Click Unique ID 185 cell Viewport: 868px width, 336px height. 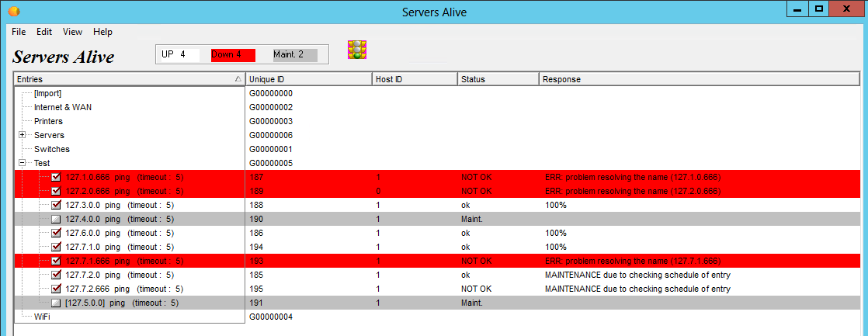pos(255,275)
